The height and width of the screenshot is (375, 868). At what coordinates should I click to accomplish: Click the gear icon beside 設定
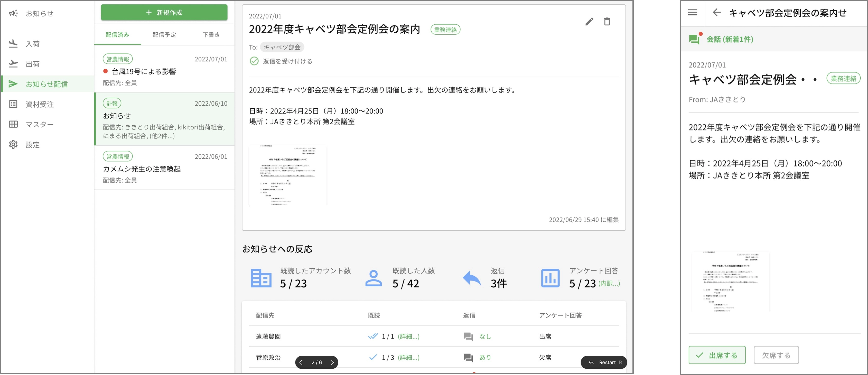(13, 145)
